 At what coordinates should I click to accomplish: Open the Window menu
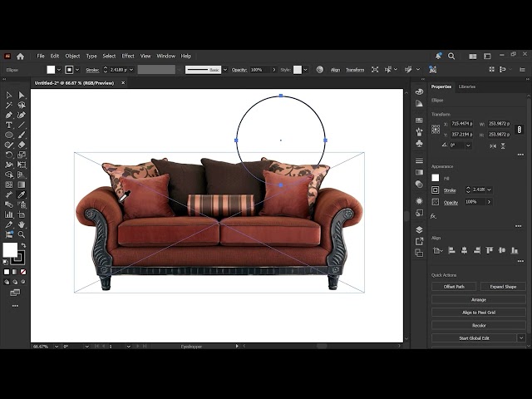pos(166,56)
